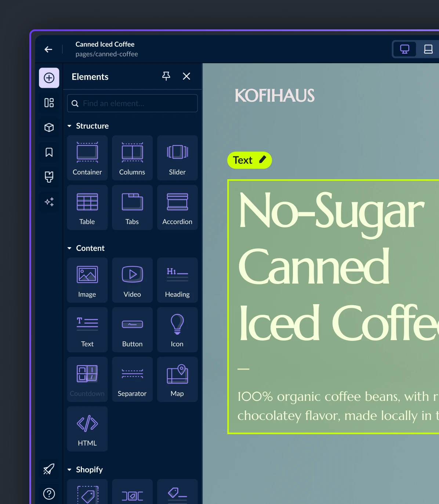Select the Map element
The width and height of the screenshot is (439, 504).
click(177, 379)
